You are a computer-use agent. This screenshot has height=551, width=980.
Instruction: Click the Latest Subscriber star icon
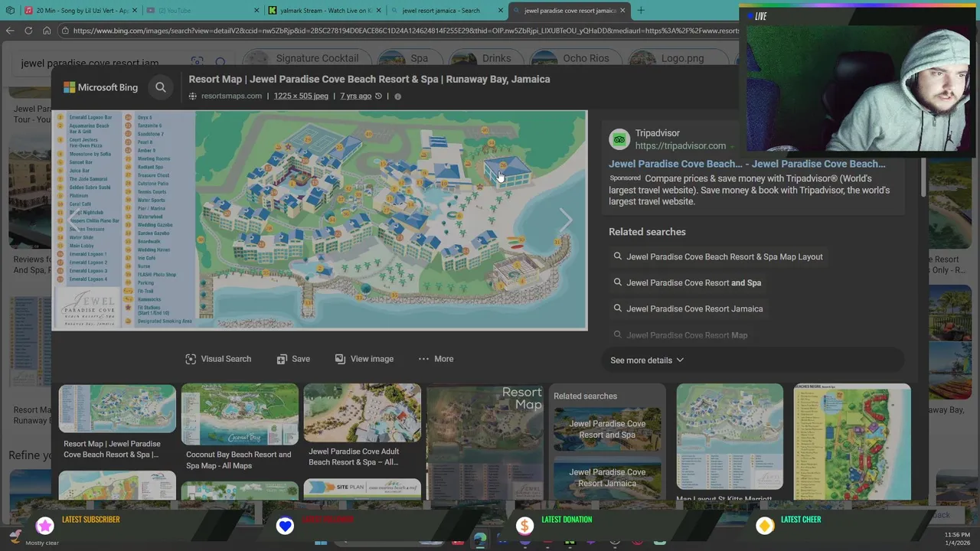click(x=45, y=525)
